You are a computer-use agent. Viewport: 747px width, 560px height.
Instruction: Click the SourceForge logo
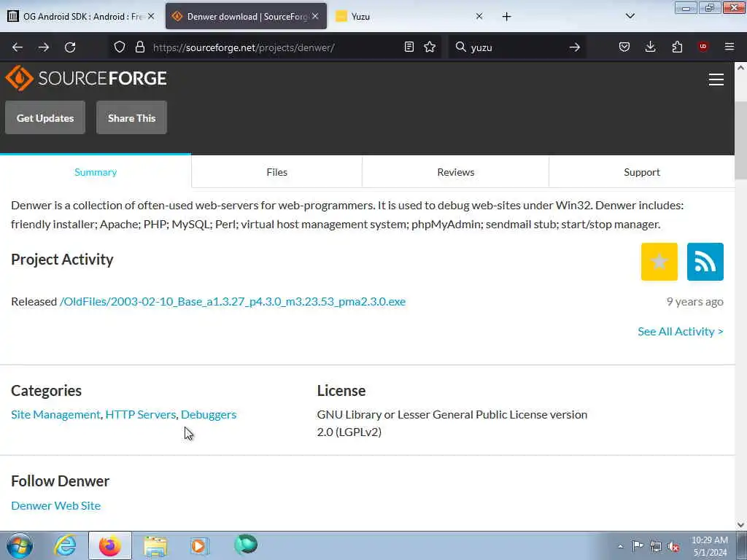[86, 78]
